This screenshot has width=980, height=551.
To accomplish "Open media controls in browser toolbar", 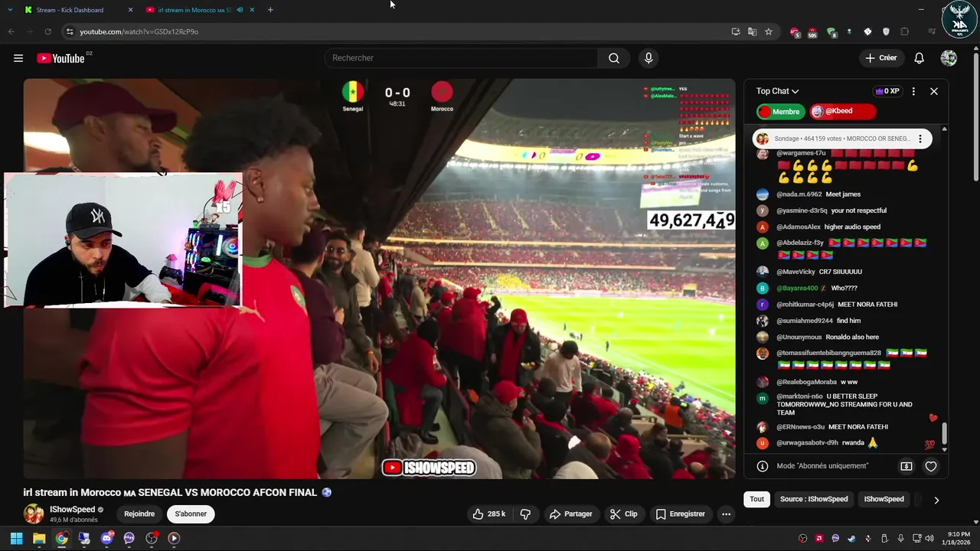I will pyautogui.click(x=932, y=31).
